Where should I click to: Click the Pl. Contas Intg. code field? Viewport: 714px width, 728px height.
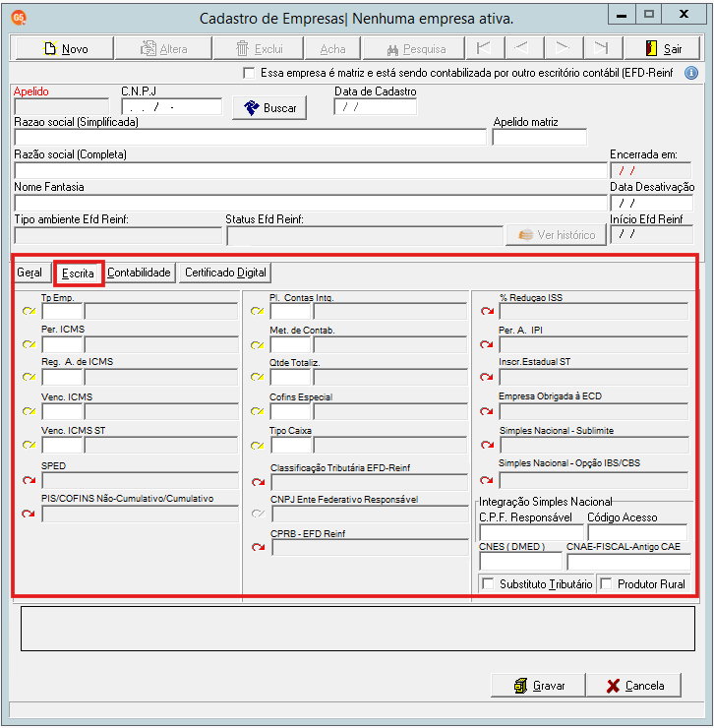(x=290, y=311)
